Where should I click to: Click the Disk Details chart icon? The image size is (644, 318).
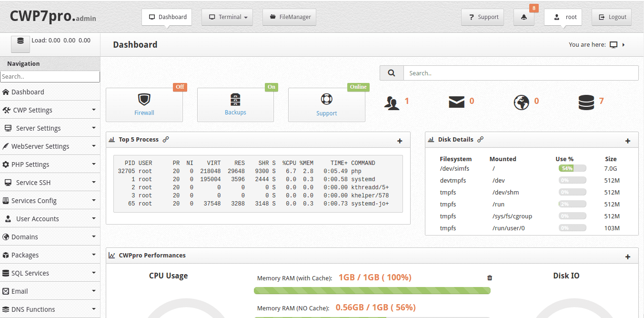click(431, 140)
